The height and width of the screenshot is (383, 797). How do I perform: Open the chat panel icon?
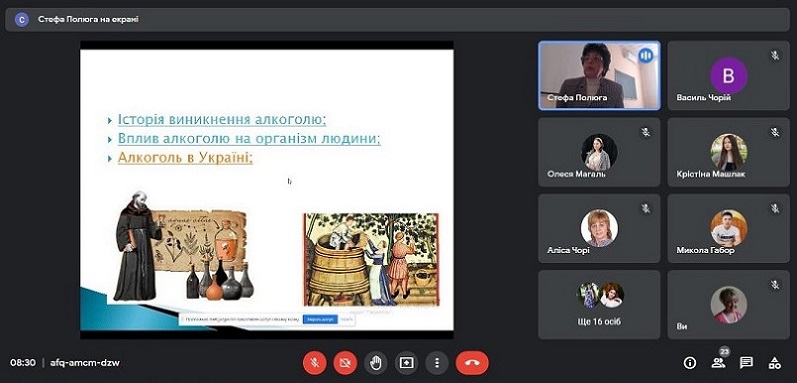tap(746, 363)
